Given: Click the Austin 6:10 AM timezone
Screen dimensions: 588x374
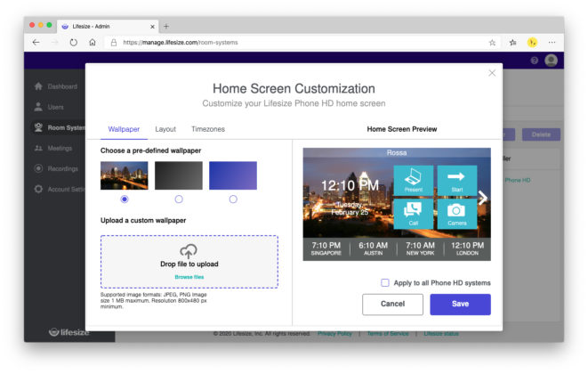Looking at the screenshot, I should pos(373,248).
